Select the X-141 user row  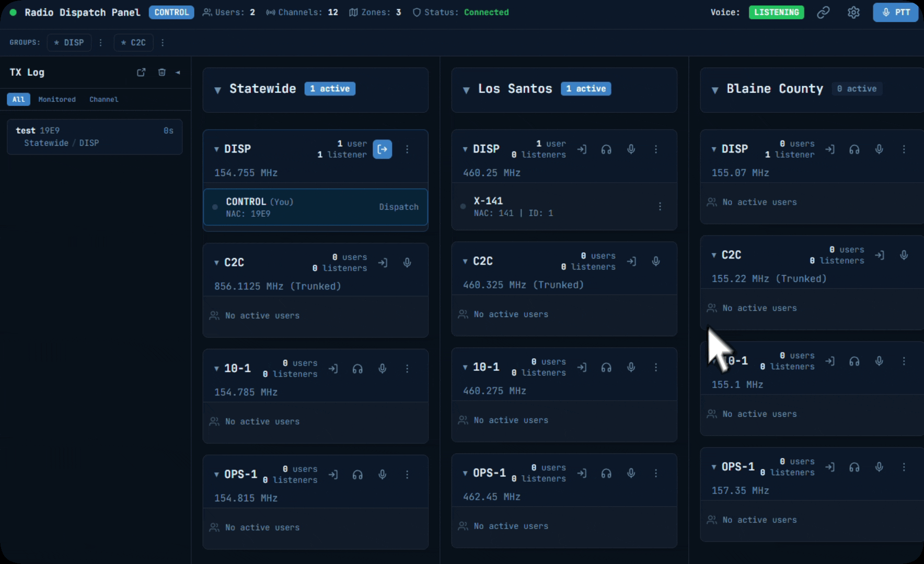(564, 206)
